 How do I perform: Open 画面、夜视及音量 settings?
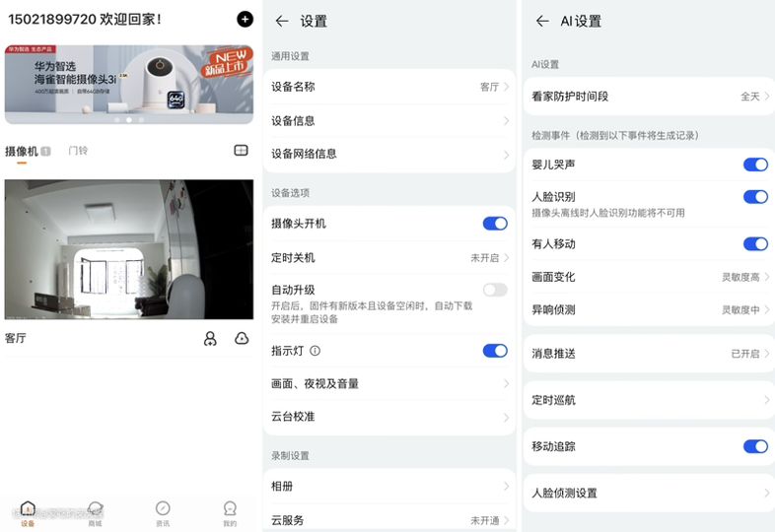[x=389, y=384]
